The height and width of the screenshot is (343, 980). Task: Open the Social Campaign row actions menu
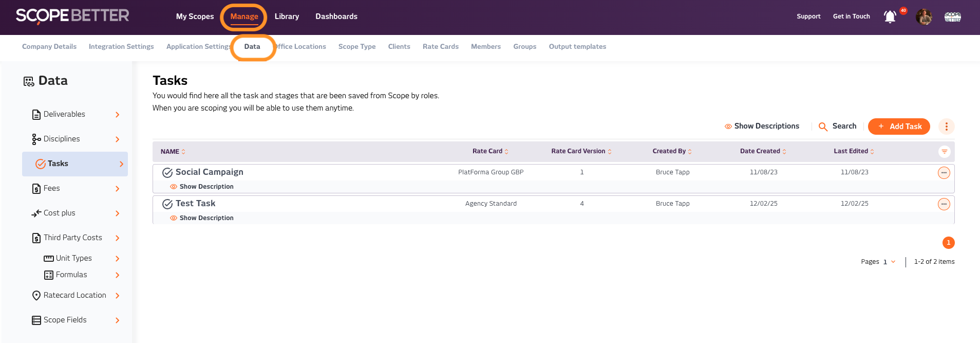coord(944,173)
